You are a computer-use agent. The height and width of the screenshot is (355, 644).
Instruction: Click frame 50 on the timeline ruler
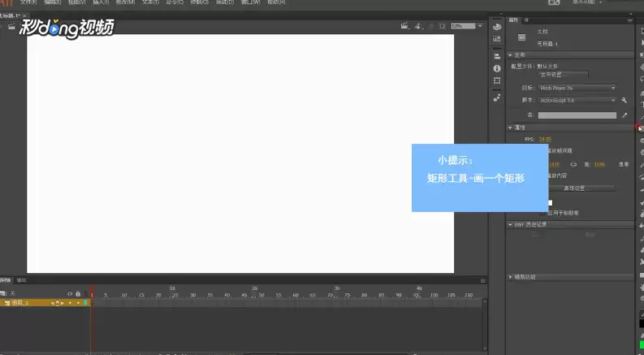261,295
